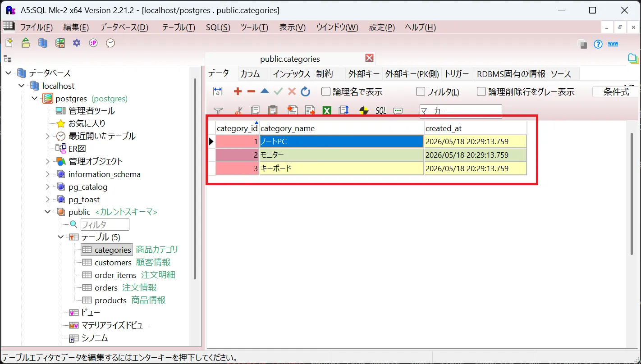Click the clock history icon in toolbar
641x364 pixels.
110,43
